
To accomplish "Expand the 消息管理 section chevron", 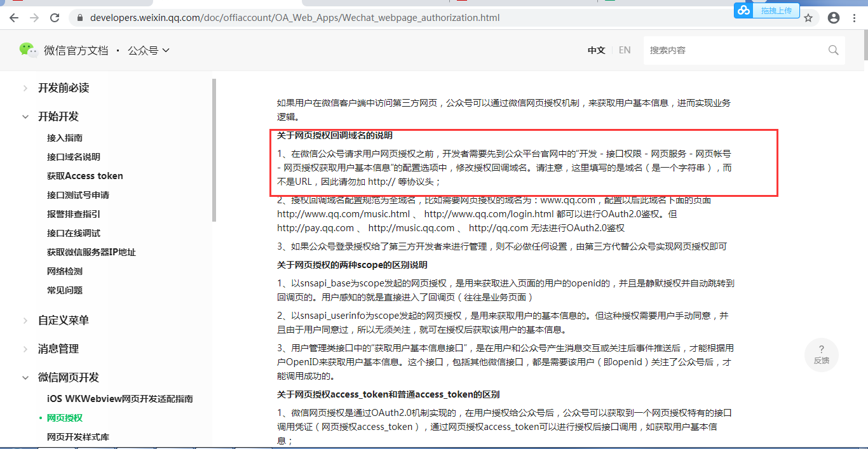I will point(25,349).
